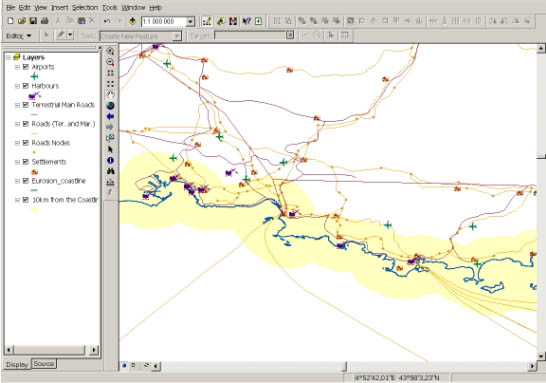Switch to the Display tab

[17, 365]
